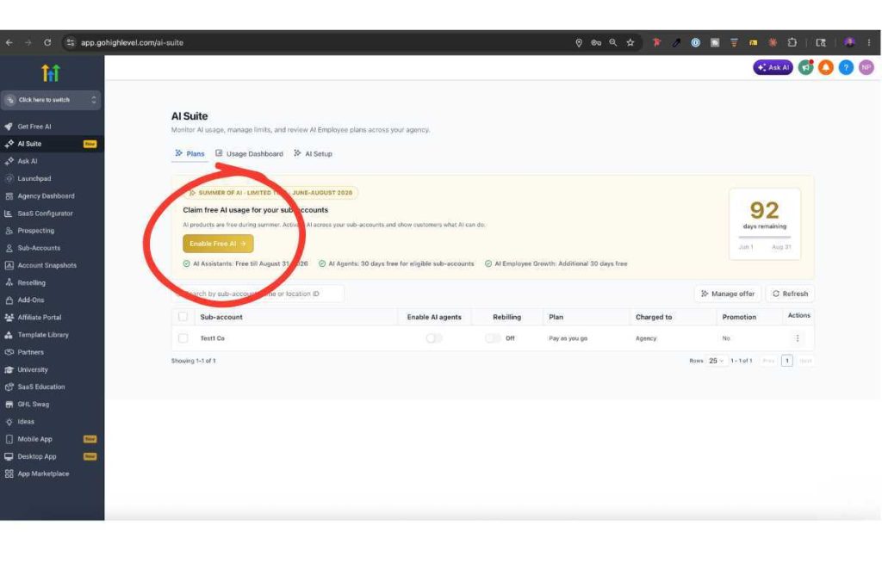This screenshot has width=882, height=588.
Task: Click the Mobile App phone icon
Action: click(x=9, y=439)
